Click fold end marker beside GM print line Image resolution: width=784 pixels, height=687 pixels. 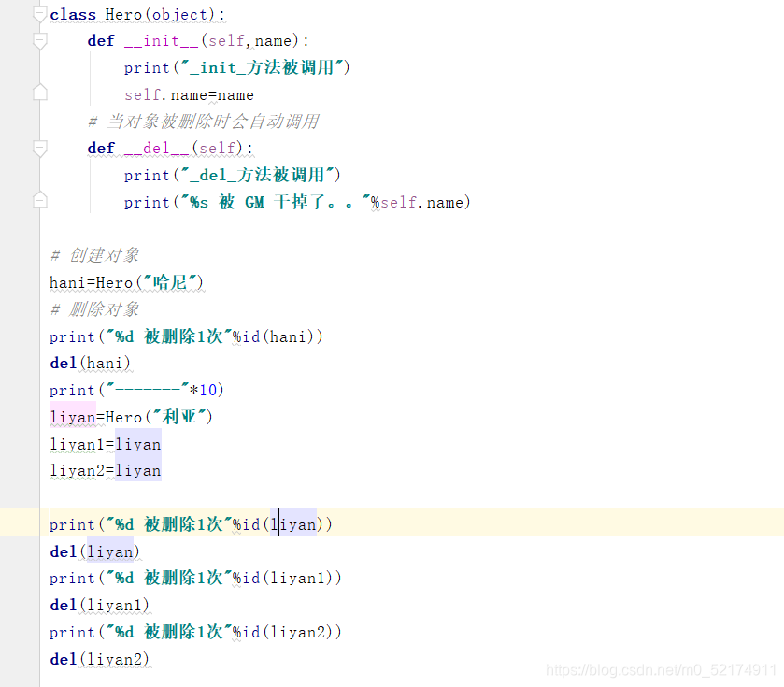pyautogui.click(x=39, y=199)
